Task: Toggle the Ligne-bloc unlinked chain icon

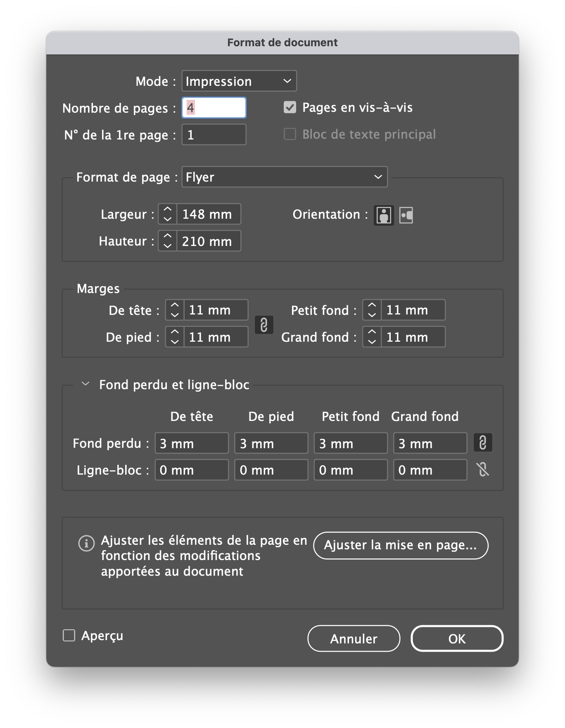Action: 482,470
